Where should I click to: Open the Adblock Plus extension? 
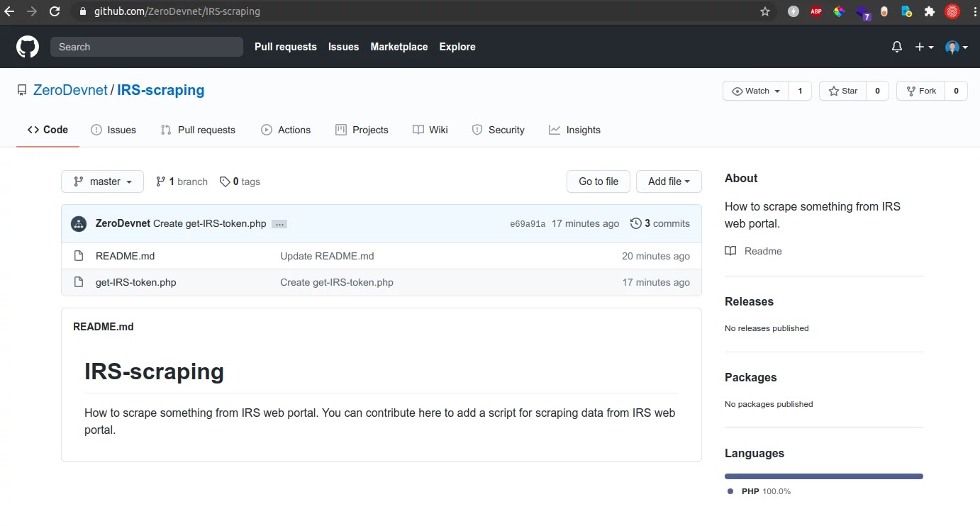816,11
